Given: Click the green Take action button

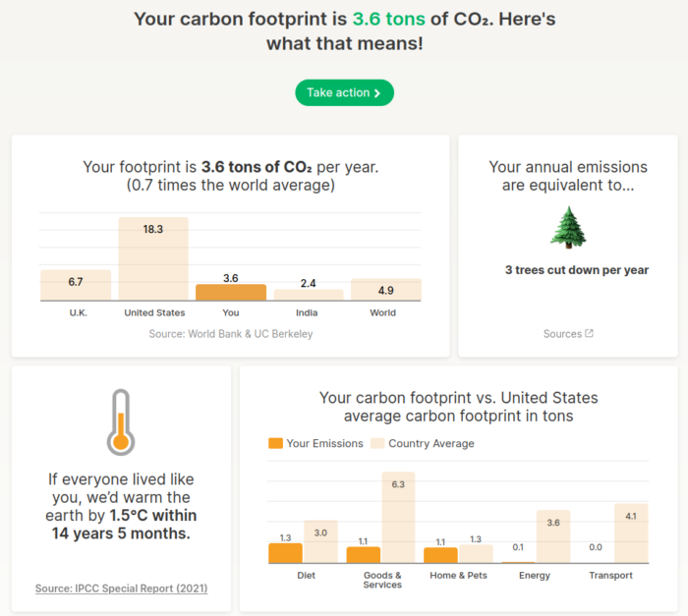Looking at the screenshot, I should pos(344,92).
